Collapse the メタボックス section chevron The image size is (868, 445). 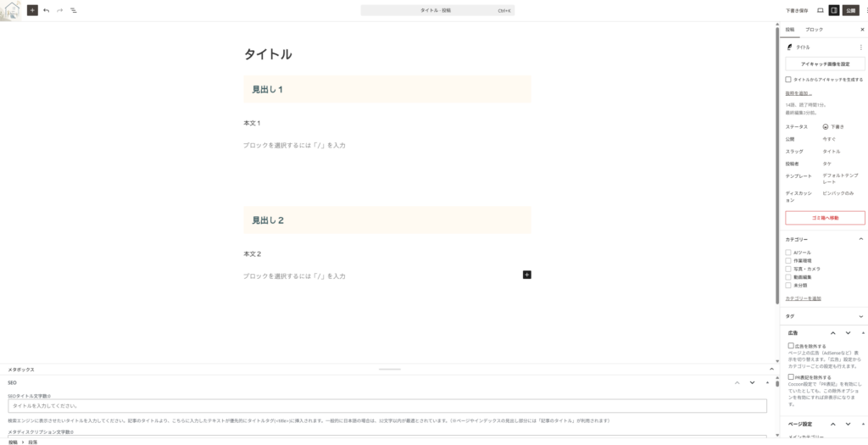click(x=771, y=370)
